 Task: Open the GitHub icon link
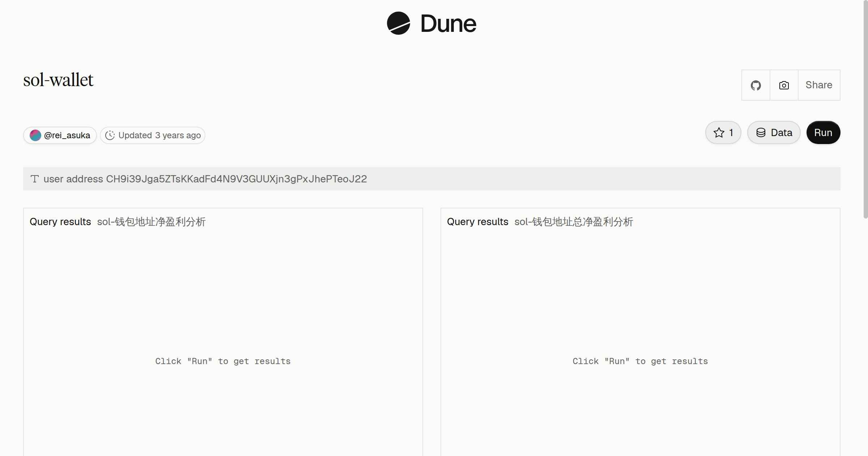tap(756, 85)
